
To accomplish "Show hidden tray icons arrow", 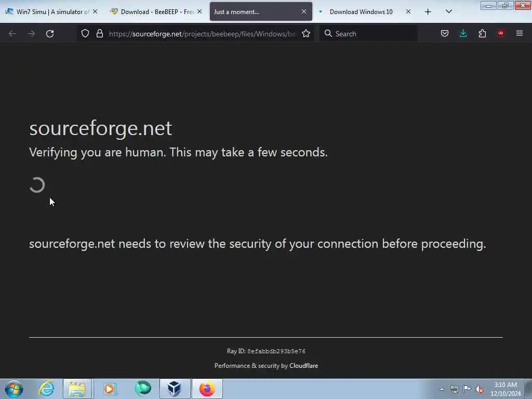I will [x=442, y=389].
